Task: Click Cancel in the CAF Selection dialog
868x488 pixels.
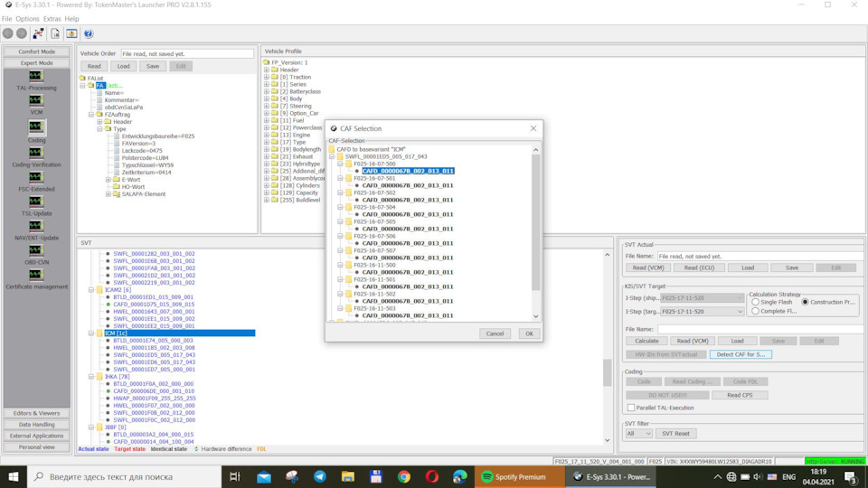Action: point(495,333)
